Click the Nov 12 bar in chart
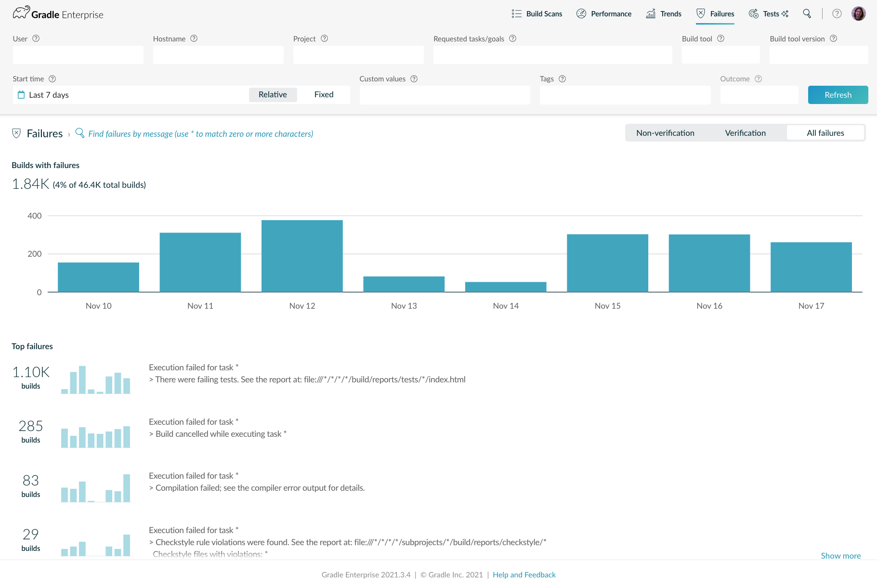Viewport: 877px width, 588px height. coord(302,256)
